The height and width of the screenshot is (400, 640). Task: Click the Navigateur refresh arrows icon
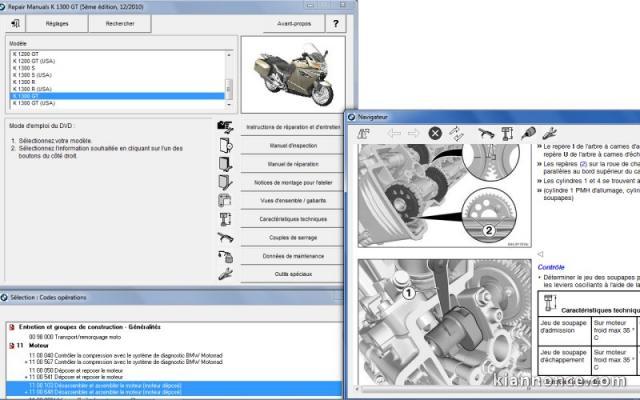click(x=456, y=133)
